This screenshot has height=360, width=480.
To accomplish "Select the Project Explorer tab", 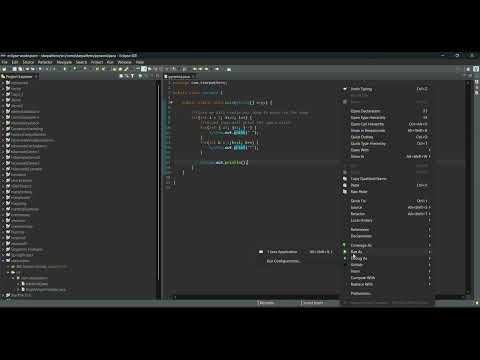I will 19,77.
